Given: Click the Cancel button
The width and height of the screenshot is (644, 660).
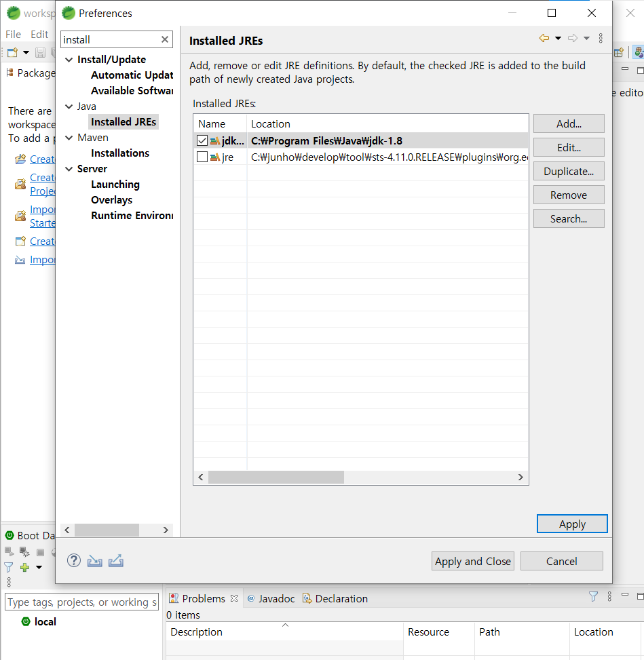Looking at the screenshot, I should coord(561,561).
